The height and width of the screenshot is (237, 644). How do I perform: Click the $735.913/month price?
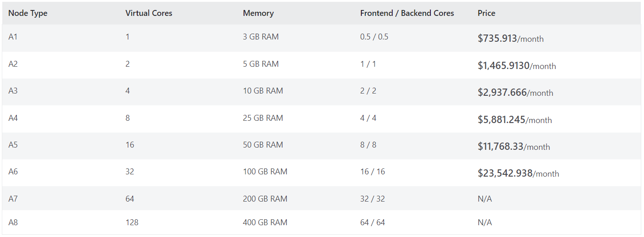click(510, 39)
